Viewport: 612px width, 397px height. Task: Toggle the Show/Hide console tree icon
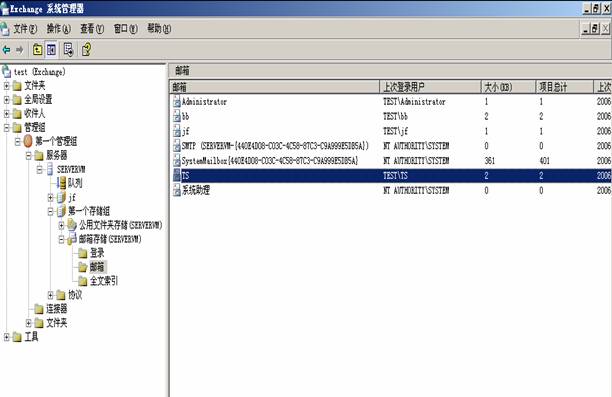(x=52, y=50)
